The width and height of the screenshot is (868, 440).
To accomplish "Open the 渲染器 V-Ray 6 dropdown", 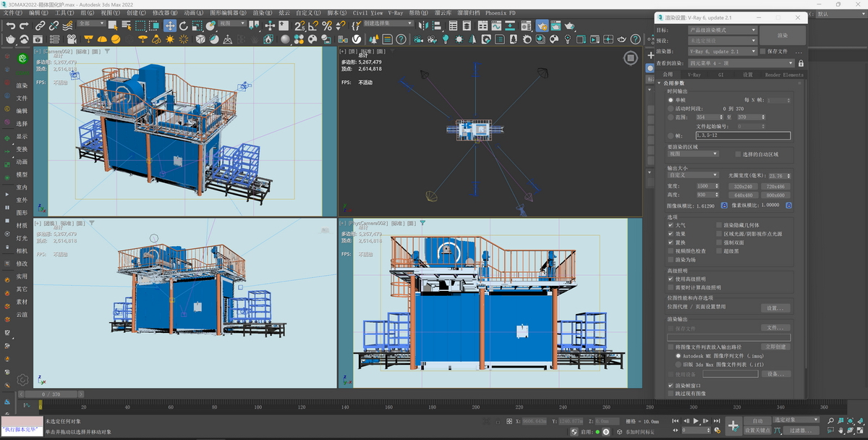I will 723,51.
